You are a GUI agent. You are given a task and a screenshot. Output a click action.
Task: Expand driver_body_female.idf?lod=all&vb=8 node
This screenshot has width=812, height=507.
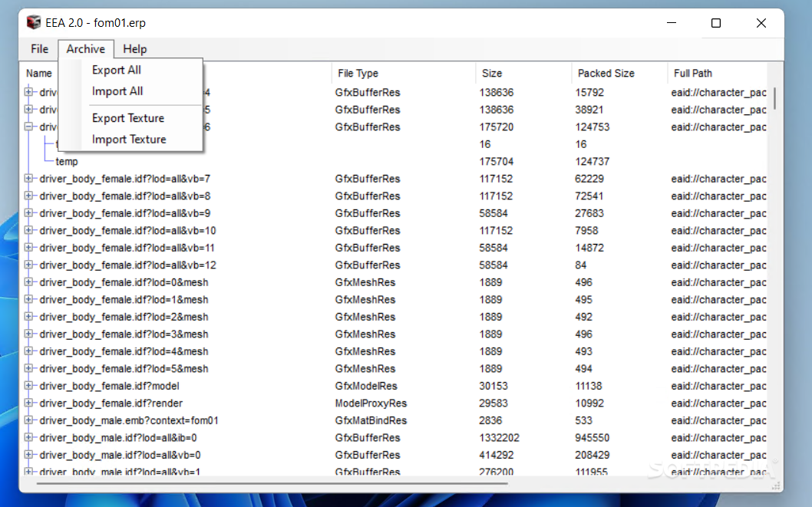28,196
